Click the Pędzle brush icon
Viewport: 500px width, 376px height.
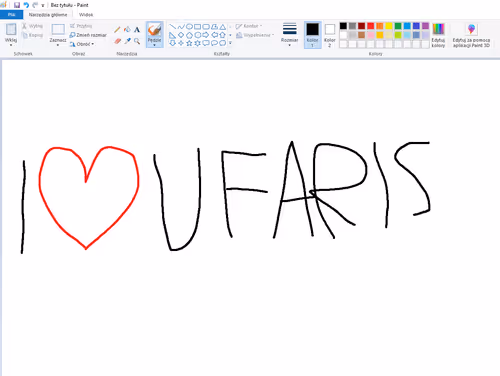tap(154, 30)
